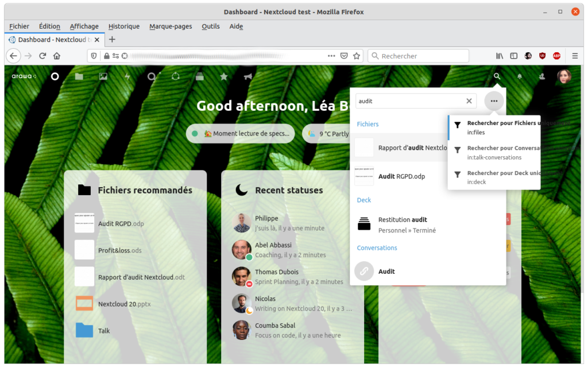The image size is (588, 368).
Task: Go to the Firefox home page
Action: pos(57,56)
